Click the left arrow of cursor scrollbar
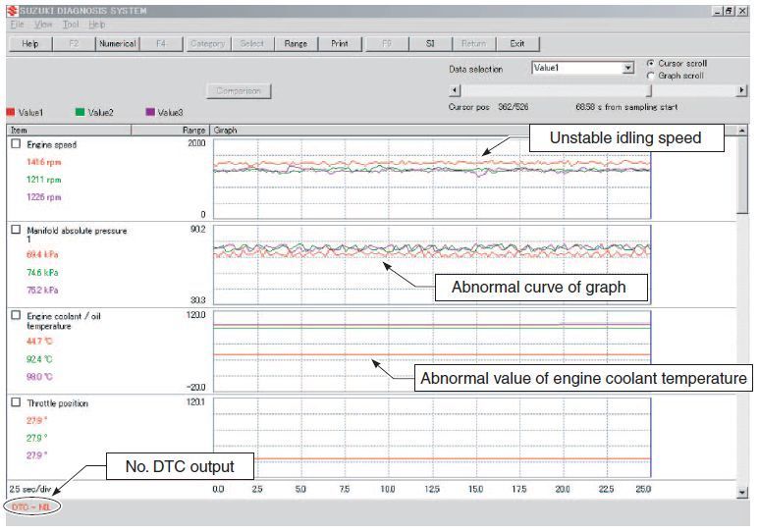759x532 pixels. (455, 90)
